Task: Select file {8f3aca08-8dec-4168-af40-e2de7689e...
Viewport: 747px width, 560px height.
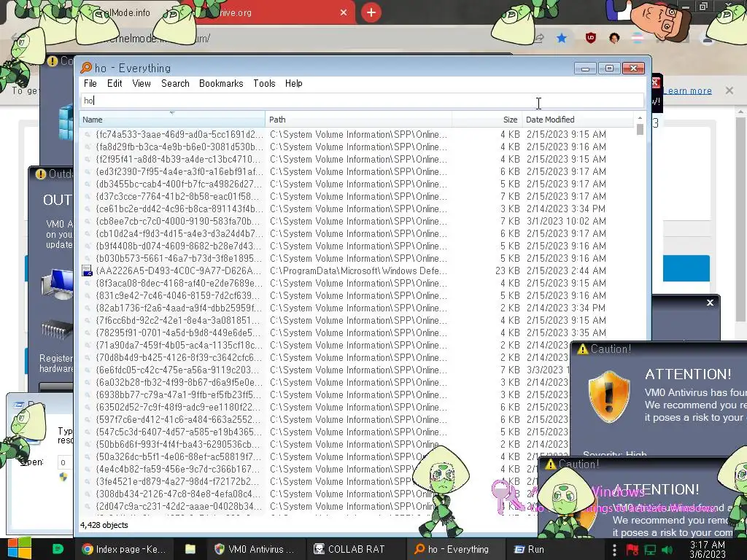Action: click(x=179, y=284)
